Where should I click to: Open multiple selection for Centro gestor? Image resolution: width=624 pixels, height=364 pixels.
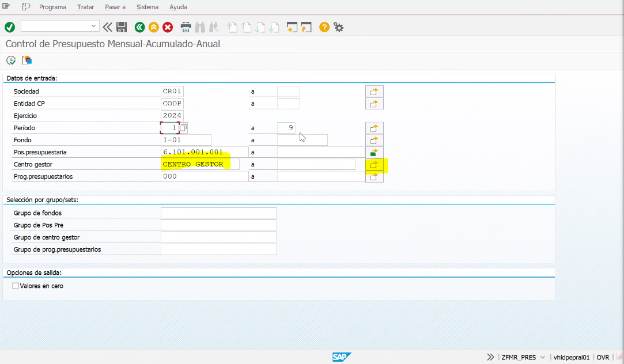tap(374, 165)
